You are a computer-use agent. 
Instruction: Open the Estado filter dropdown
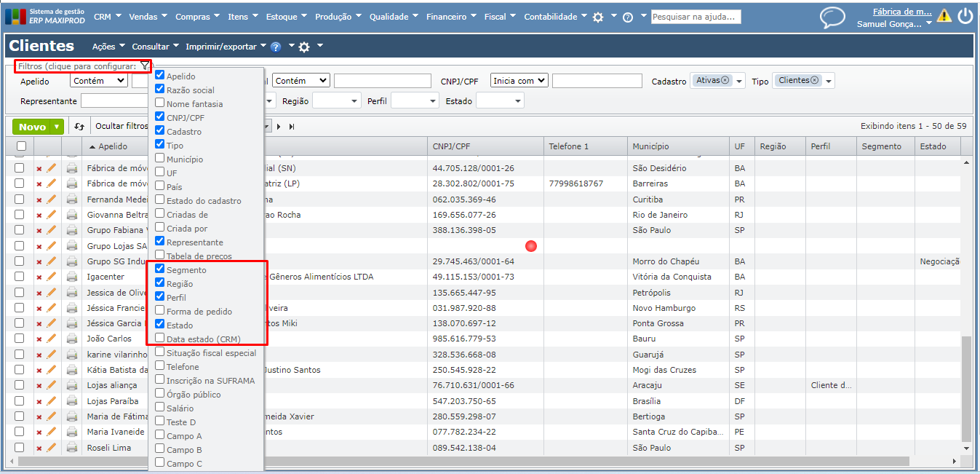pyautogui.click(x=499, y=101)
